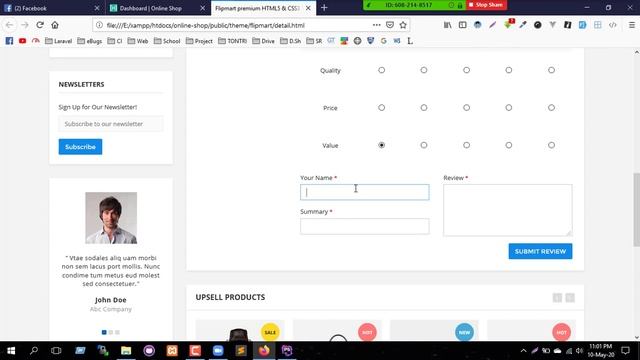The width and height of the screenshot is (640, 360).
Task: Open the Project bookmarks folder
Action: click(199, 41)
